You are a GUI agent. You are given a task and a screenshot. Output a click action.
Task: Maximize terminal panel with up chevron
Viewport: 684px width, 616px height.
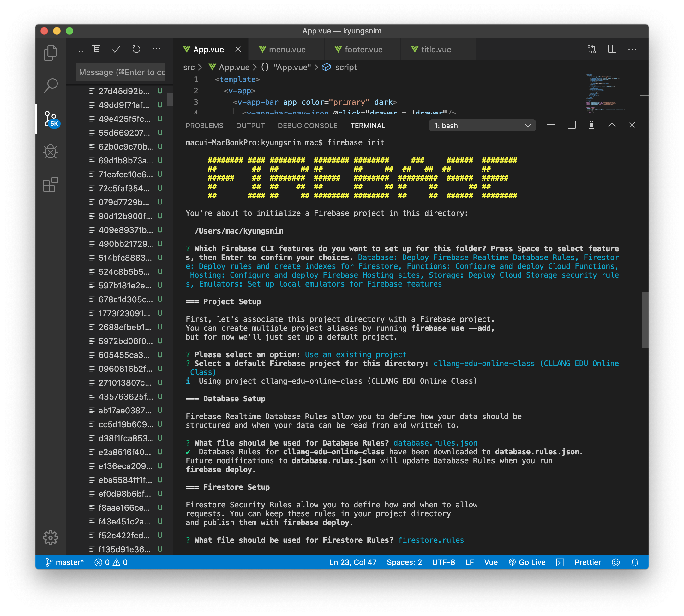click(612, 125)
